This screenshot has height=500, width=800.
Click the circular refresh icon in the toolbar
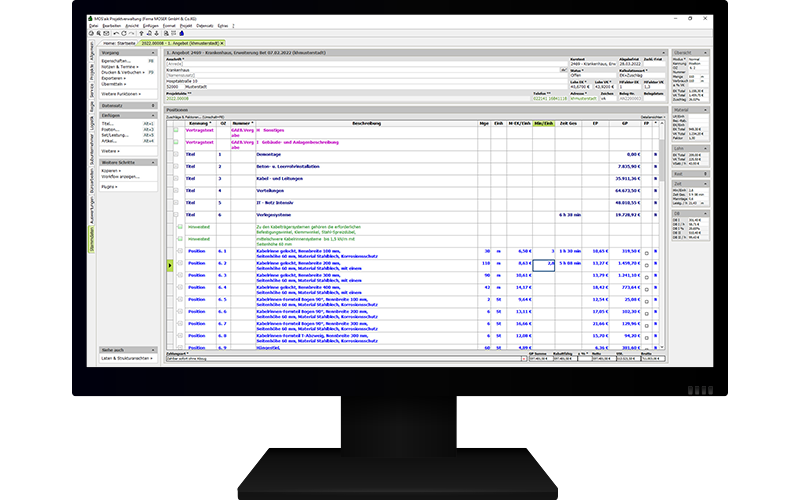pyautogui.click(x=123, y=34)
